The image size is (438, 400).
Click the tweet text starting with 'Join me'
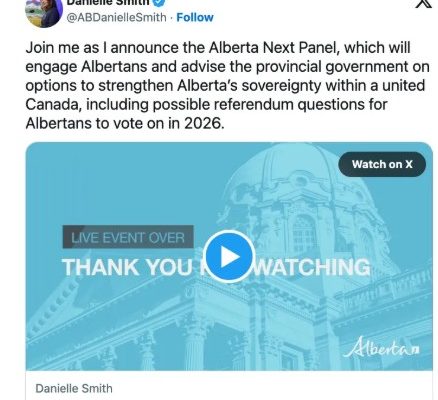[227, 86]
